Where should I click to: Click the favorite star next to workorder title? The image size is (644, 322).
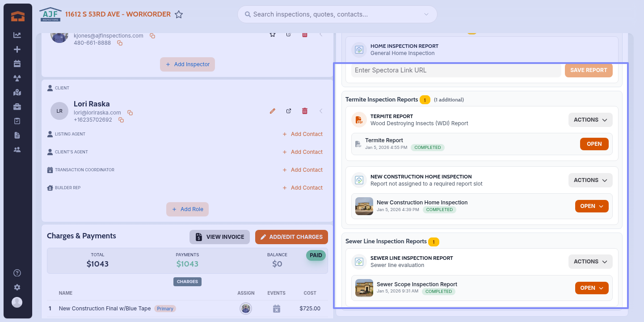click(x=179, y=15)
